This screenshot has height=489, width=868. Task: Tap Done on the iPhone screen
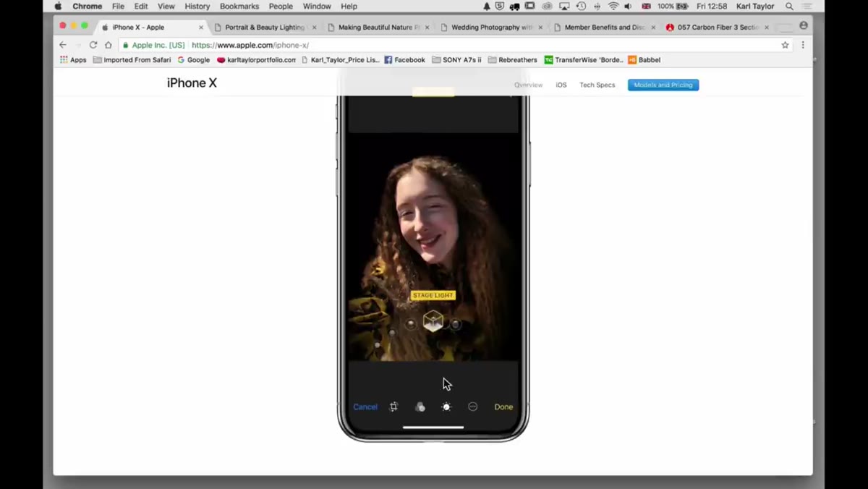[x=503, y=407]
